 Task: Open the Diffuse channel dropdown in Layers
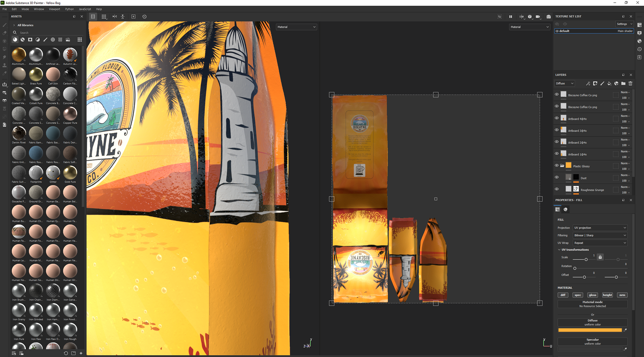(565, 83)
